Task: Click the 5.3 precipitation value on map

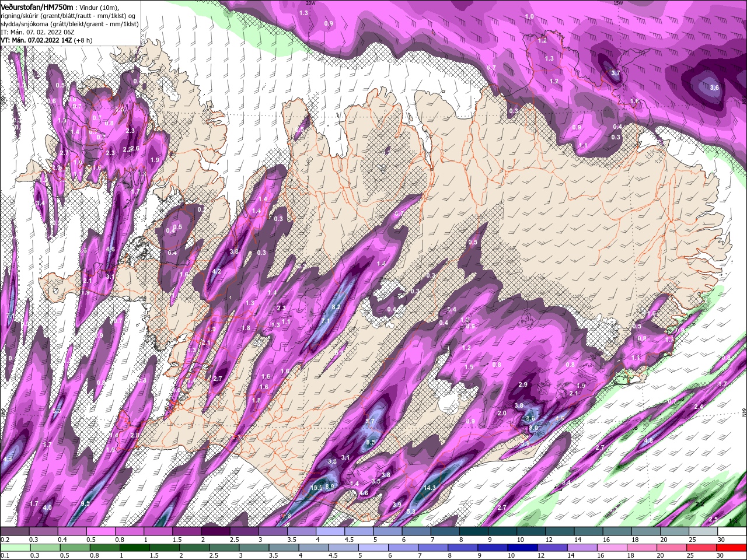Action: click(411, 512)
